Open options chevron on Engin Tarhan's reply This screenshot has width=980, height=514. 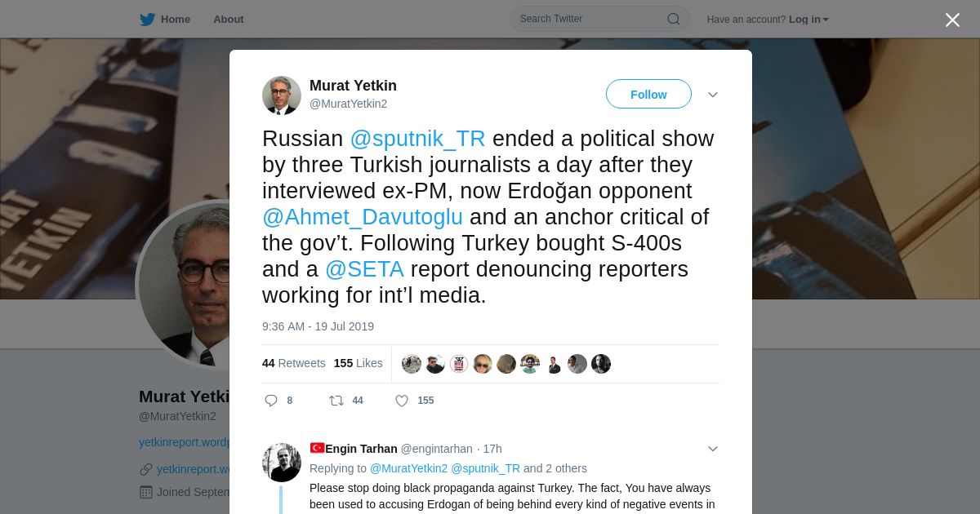coord(713,449)
